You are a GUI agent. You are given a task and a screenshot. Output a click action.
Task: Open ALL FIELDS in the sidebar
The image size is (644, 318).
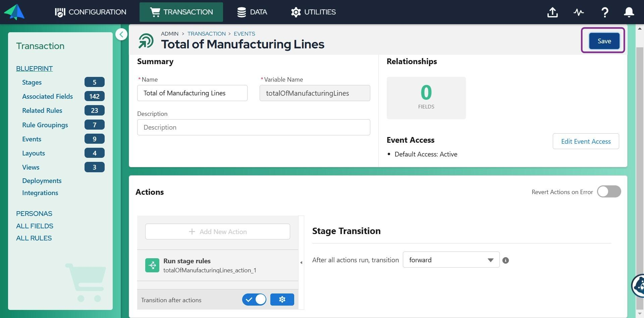pos(35,226)
